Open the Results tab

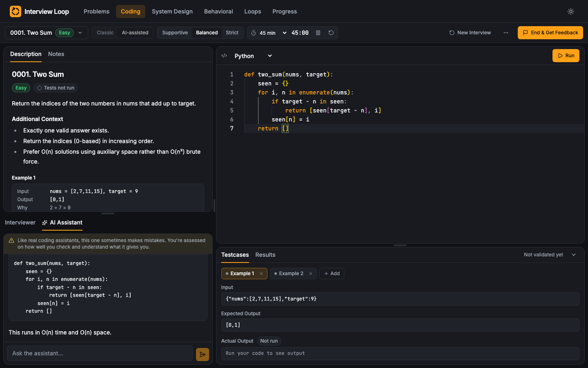tap(265, 255)
